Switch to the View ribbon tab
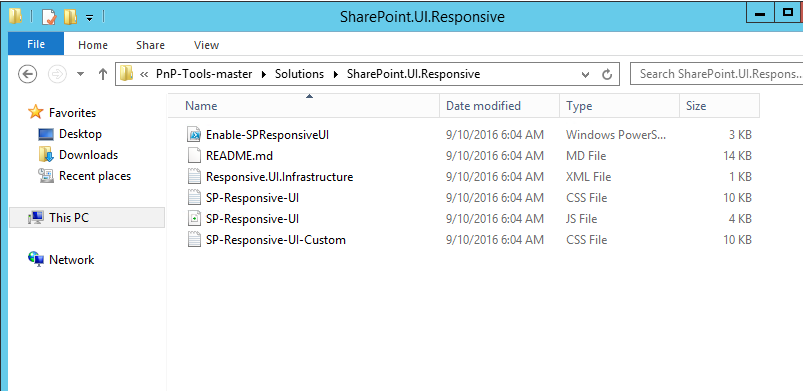The width and height of the screenshot is (803, 391). (206, 45)
